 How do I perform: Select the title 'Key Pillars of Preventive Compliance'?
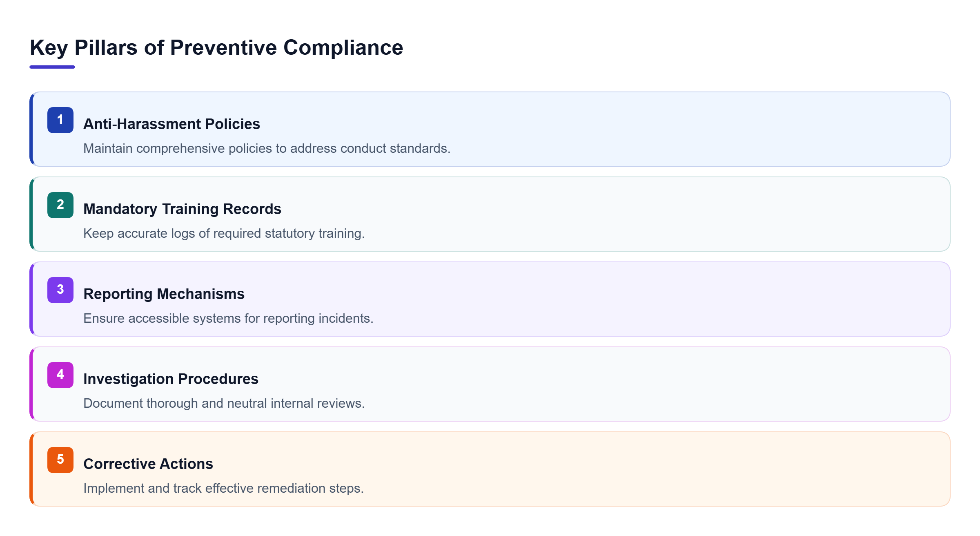(216, 48)
